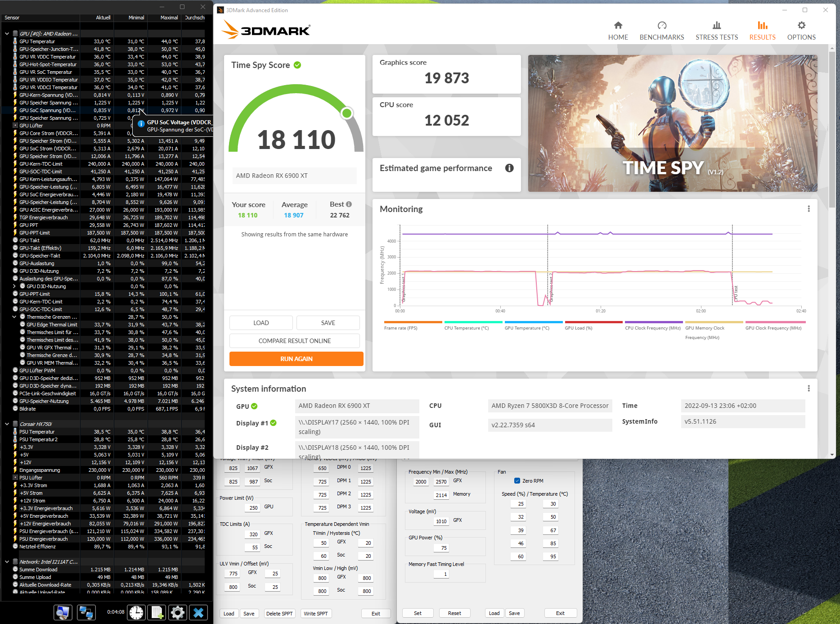Collapse the Network Intel I211AT group
The height and width of the screenshot is (624, 840).
[x=7, y=562]
